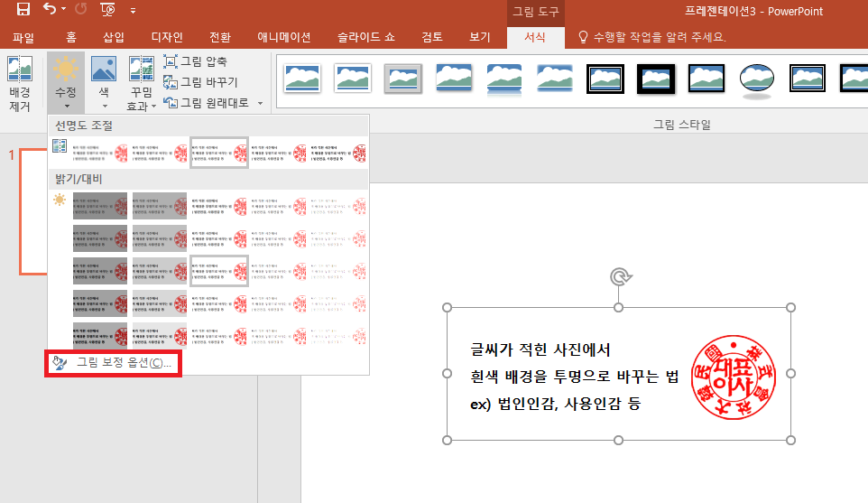Viewport: 868px width, 503px height.
Task: Select the highlighted middle sharpness preset
Action: click(219, 153)
